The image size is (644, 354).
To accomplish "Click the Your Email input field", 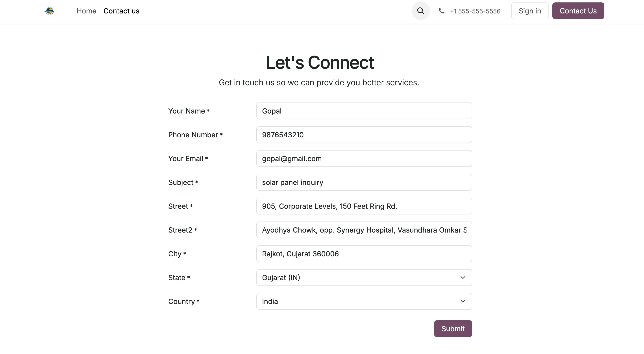I will (364, 158).
